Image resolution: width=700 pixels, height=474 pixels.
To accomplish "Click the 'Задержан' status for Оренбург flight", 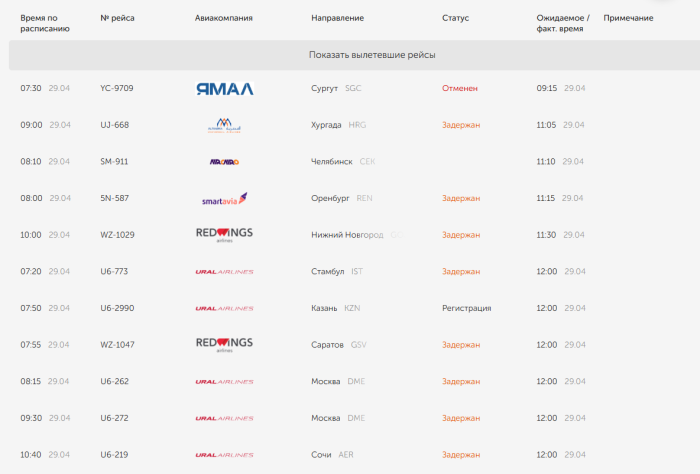I will pyautogui.click(x=461, y=198).
